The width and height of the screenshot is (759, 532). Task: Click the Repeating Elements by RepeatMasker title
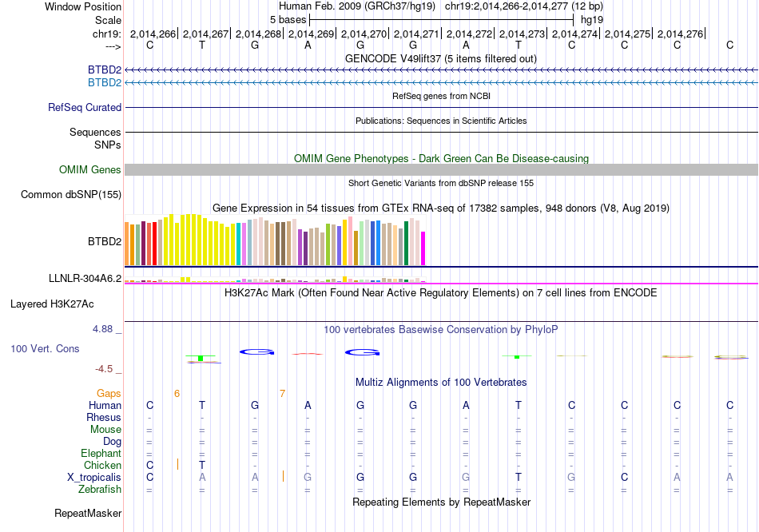pyautogui.click(x=441, y=502)
